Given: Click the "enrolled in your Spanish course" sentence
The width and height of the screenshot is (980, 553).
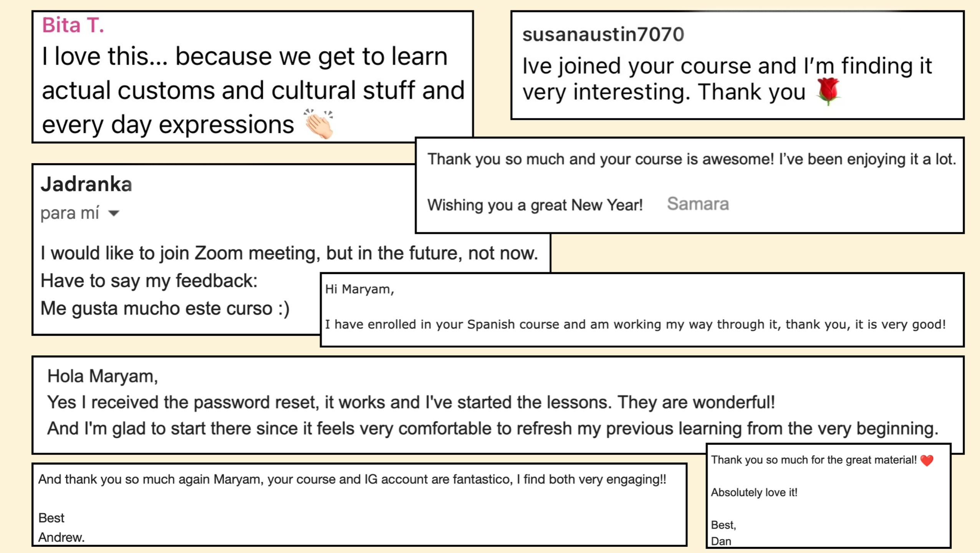Looking at the screenshot, I should click(x=635, y=325).
